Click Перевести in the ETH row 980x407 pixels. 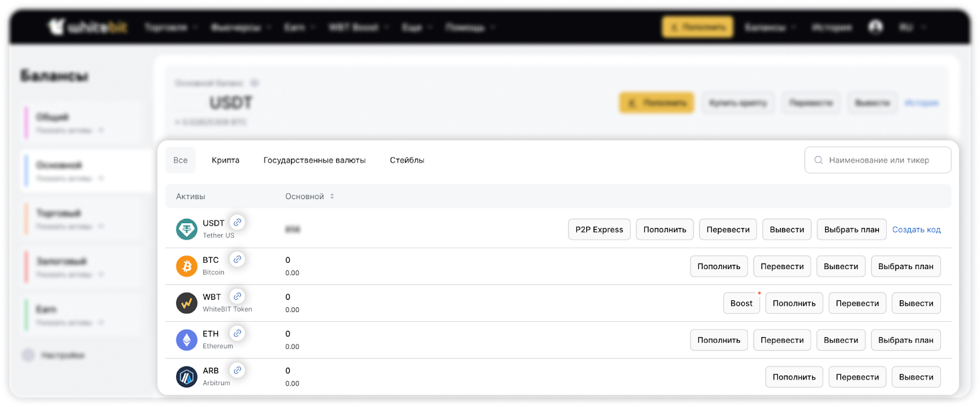click(x=782, y=340)
